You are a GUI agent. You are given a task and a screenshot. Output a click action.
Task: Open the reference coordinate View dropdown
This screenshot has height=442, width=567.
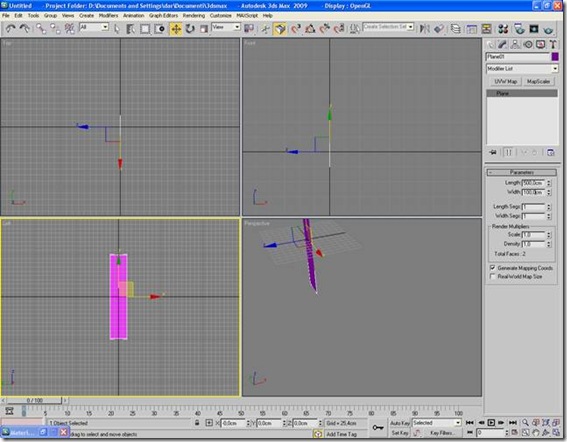[226, 27]
